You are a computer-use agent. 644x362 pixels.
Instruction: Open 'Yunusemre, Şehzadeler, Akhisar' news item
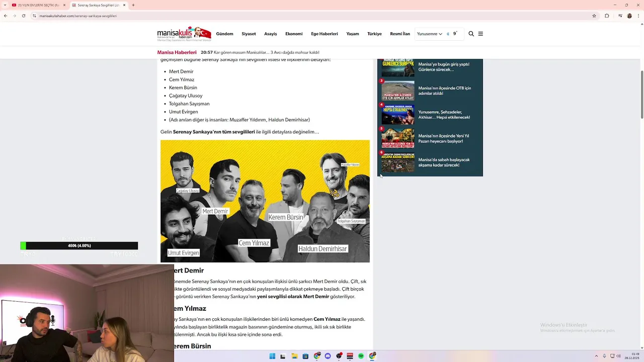(x=444, y=115)
